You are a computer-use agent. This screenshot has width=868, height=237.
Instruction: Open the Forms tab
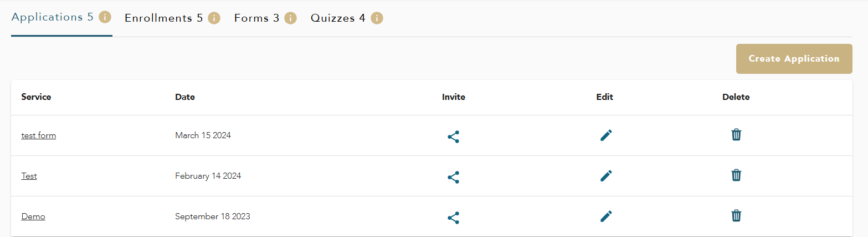pos(256,18)
